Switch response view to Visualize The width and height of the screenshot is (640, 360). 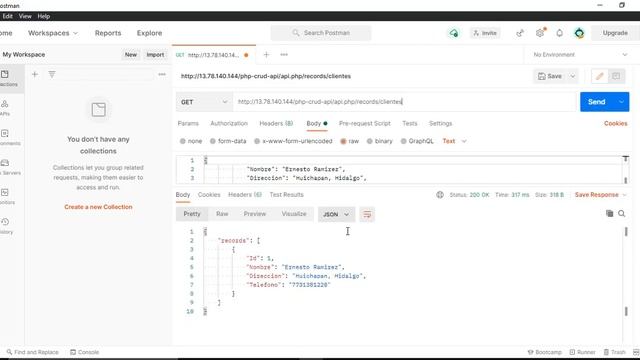tap(294, 214)
